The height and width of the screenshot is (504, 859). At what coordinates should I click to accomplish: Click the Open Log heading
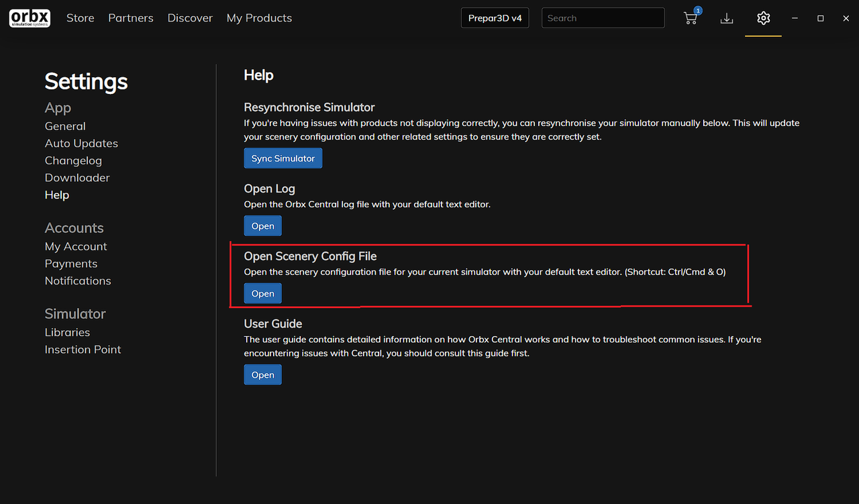point(269,189)
